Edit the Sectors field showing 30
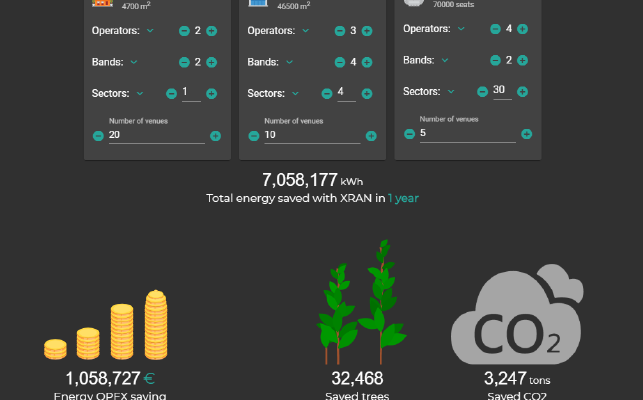The image size is (643, 400). 502,91
